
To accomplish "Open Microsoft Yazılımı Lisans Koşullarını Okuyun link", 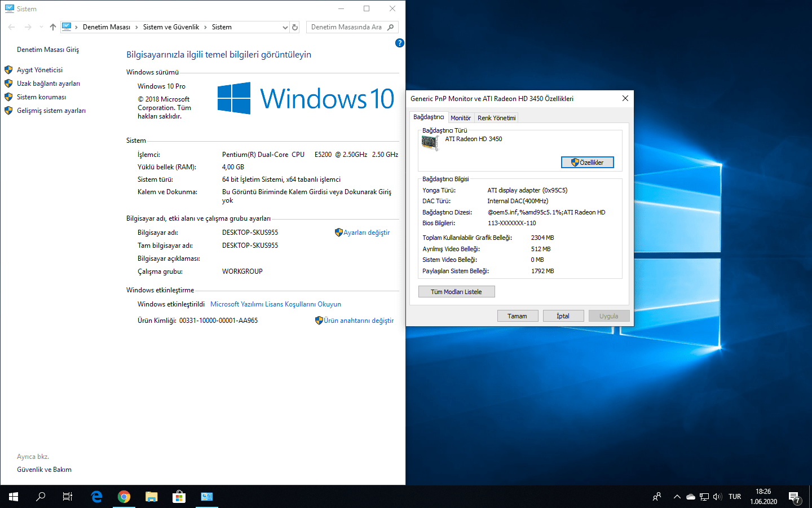I will tap(276, 304).
